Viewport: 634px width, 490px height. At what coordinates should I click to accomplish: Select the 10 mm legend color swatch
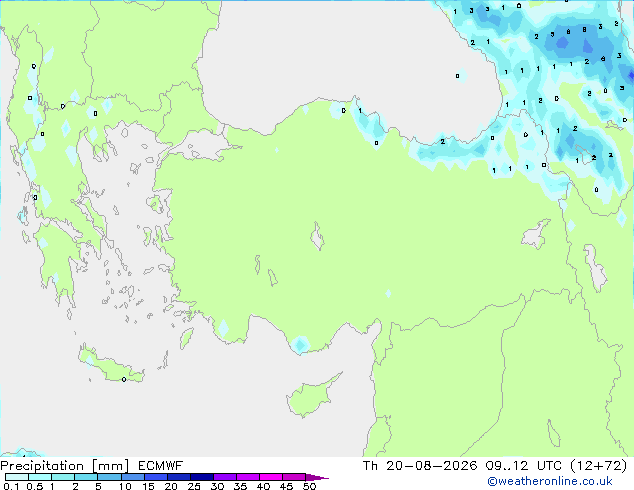click(132, 477)
